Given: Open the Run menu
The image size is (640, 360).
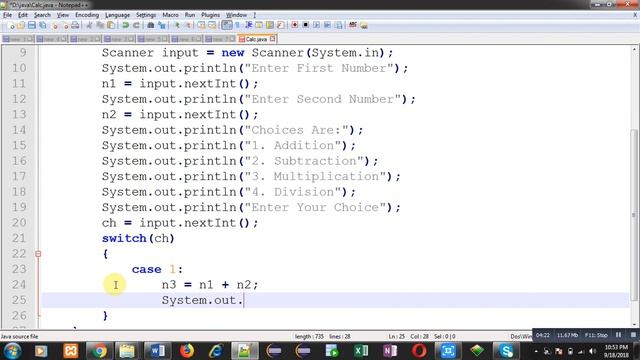Looking at the screenshot, I should (190, 15).
